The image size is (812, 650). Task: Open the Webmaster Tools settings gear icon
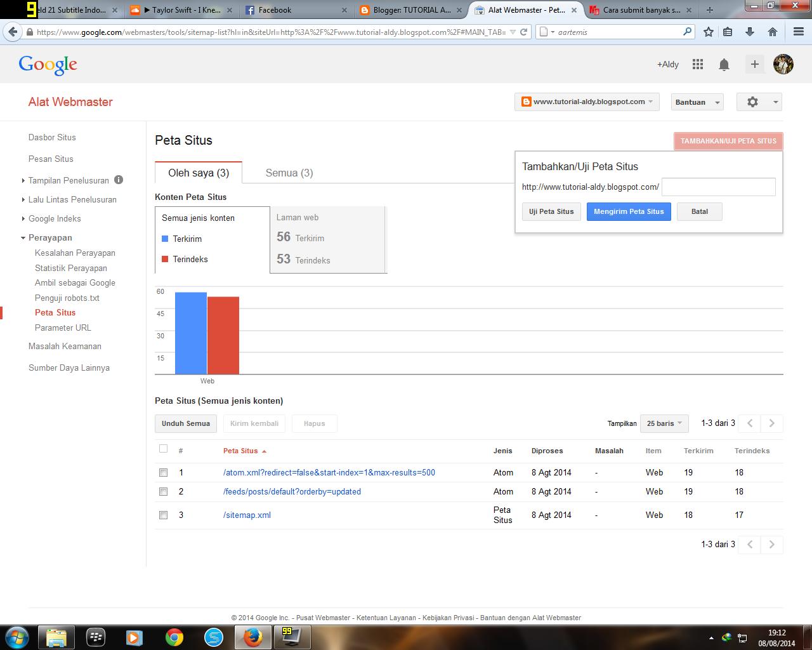(x=753, y=102)
